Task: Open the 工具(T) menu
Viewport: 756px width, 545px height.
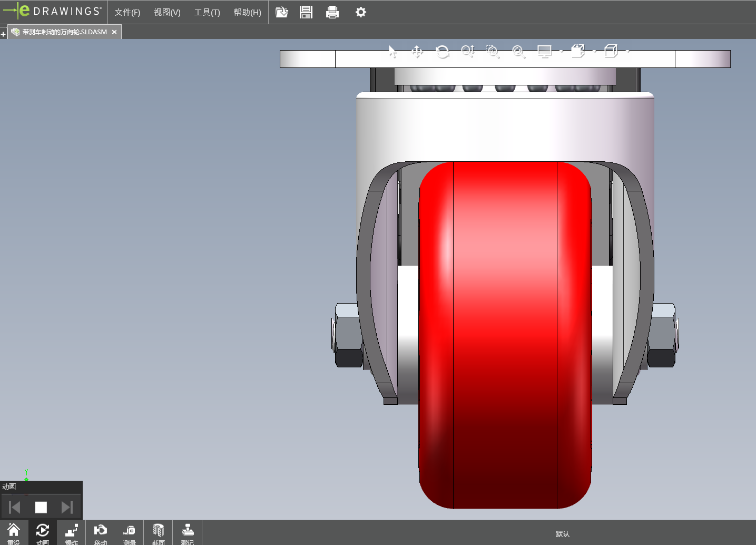Action: point(207,12)
